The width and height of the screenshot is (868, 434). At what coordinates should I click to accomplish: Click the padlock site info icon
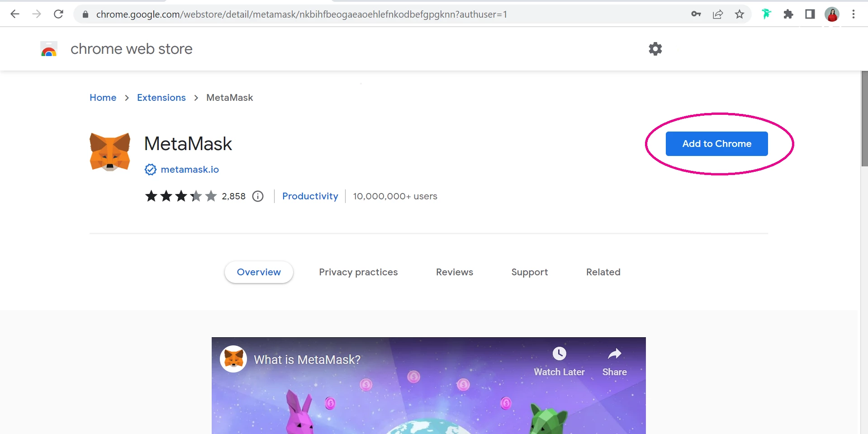85,14
